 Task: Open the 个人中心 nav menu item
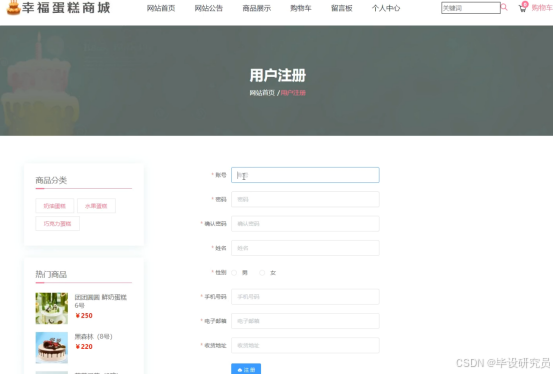click(x=386, y=8)
